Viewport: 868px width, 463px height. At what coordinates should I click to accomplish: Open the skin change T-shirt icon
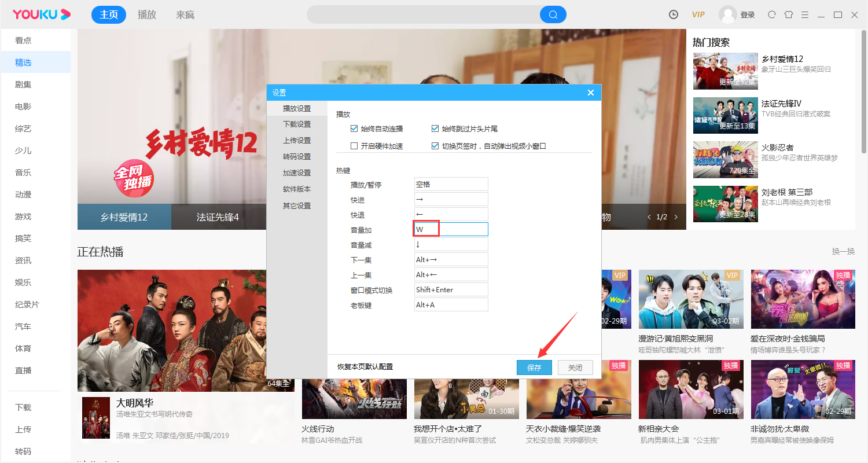788,14
